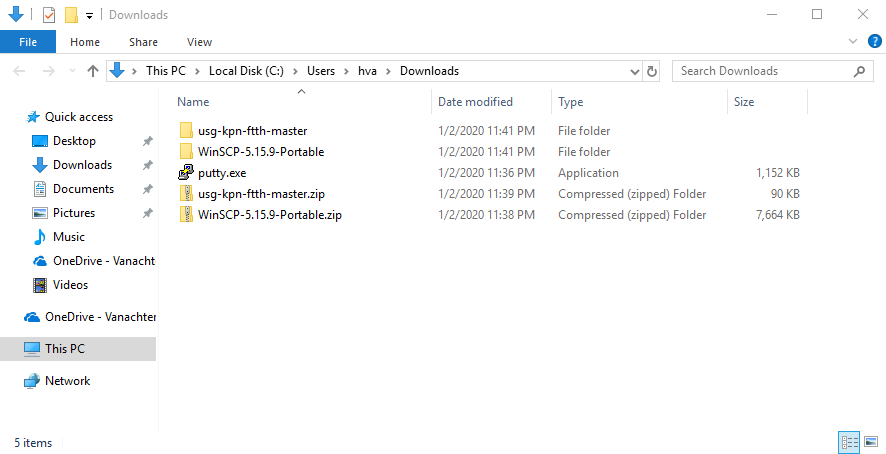Click the Application type of putty.exe
Screen dimensions: 886x454
[588, 173]
